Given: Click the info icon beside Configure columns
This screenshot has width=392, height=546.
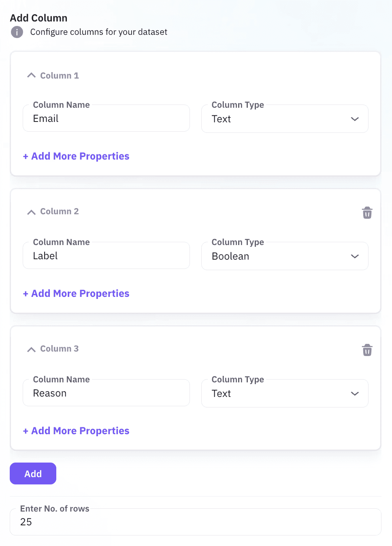Looking at the screenshot, I should tap(17, 32).
